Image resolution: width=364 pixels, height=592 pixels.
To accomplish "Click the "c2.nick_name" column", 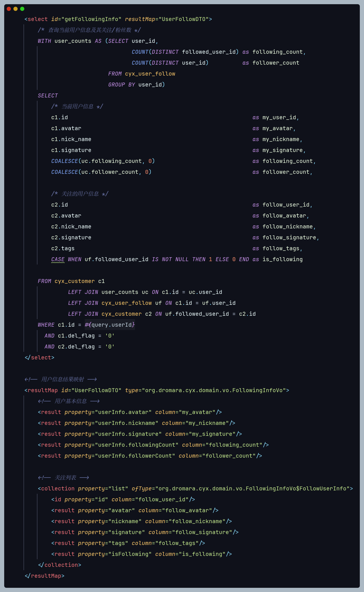I will tap(71, 226).
